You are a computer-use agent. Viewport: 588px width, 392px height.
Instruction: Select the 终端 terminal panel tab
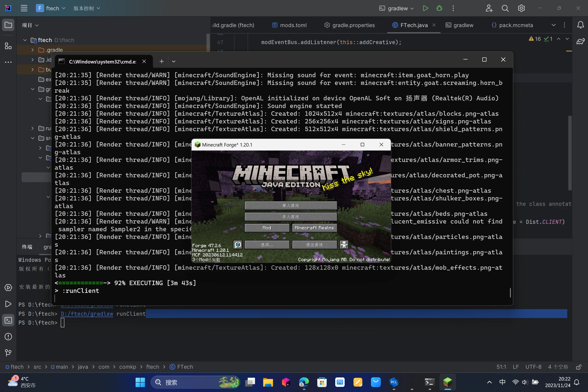pyautogui.click(x=27, y=247)
